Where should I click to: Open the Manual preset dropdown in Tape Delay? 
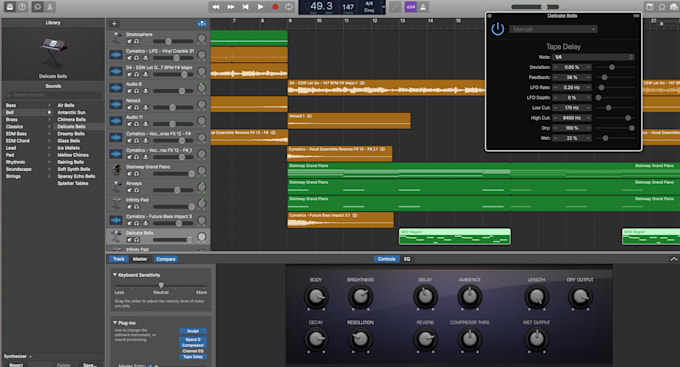point(553,29)
